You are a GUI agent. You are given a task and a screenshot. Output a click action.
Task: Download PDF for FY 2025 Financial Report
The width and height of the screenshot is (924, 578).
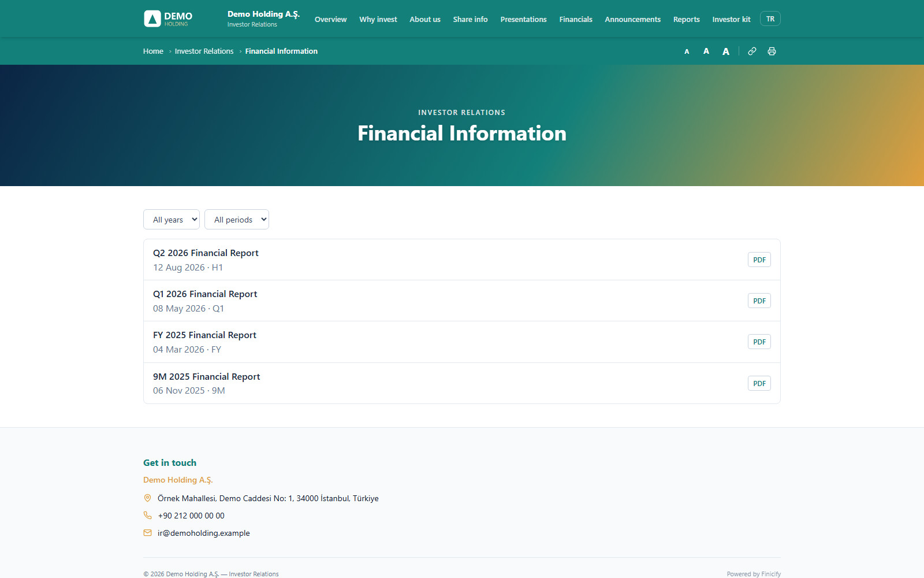point(759,342)
